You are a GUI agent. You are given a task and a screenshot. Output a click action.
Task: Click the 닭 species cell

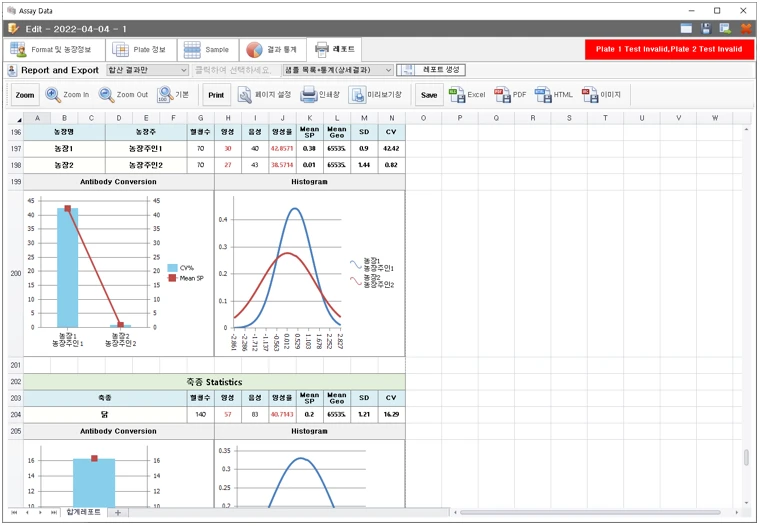105,414
